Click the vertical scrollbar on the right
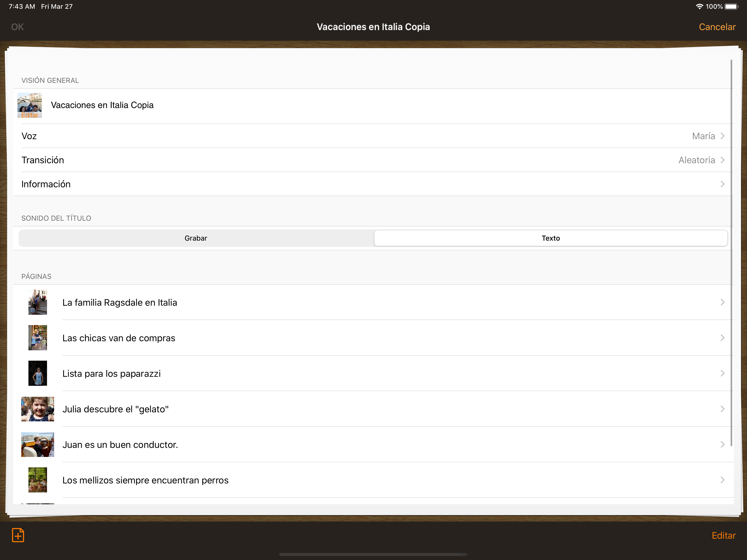The height and width of the screenshot is (560, 747). tap(731, 253)
